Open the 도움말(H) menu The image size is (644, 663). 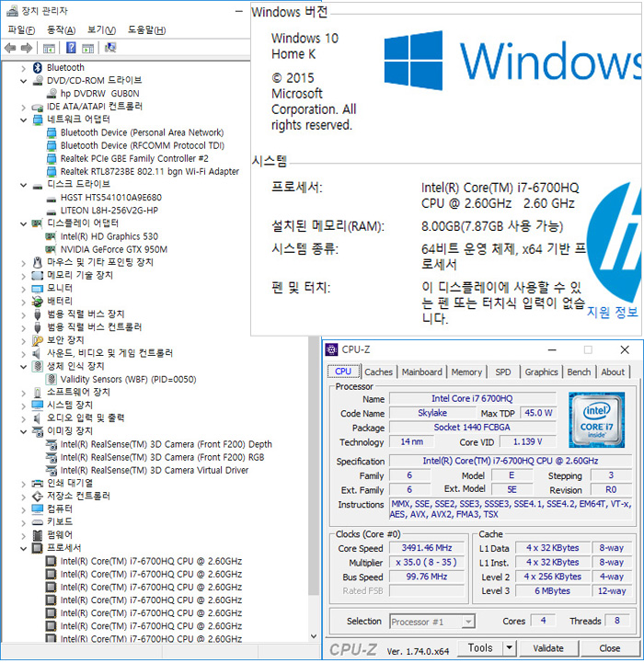(146, 30)
